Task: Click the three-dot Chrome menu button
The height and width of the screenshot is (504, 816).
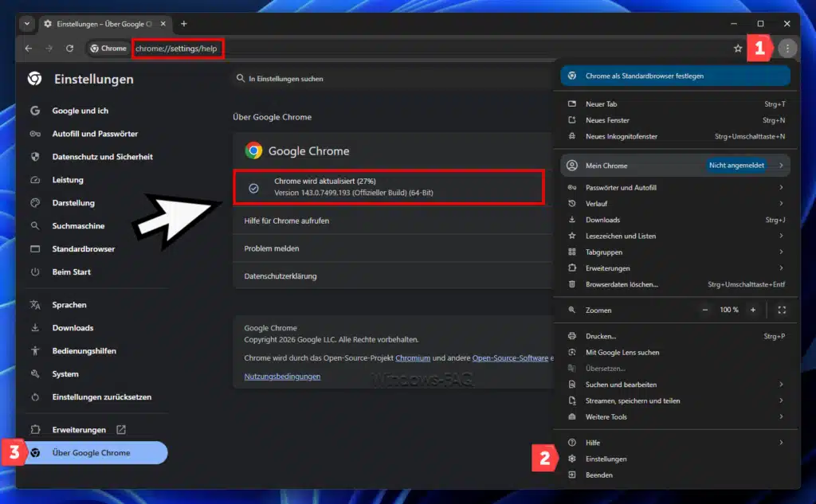Action: [x=787, y=48]
